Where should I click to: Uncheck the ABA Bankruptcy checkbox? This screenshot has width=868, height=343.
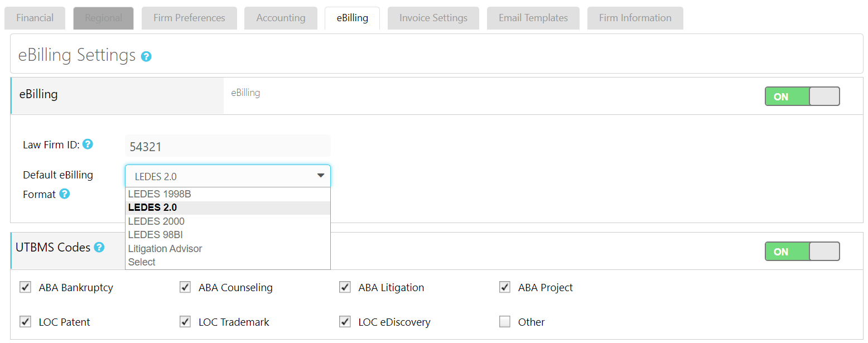click(x=25, y=287)
